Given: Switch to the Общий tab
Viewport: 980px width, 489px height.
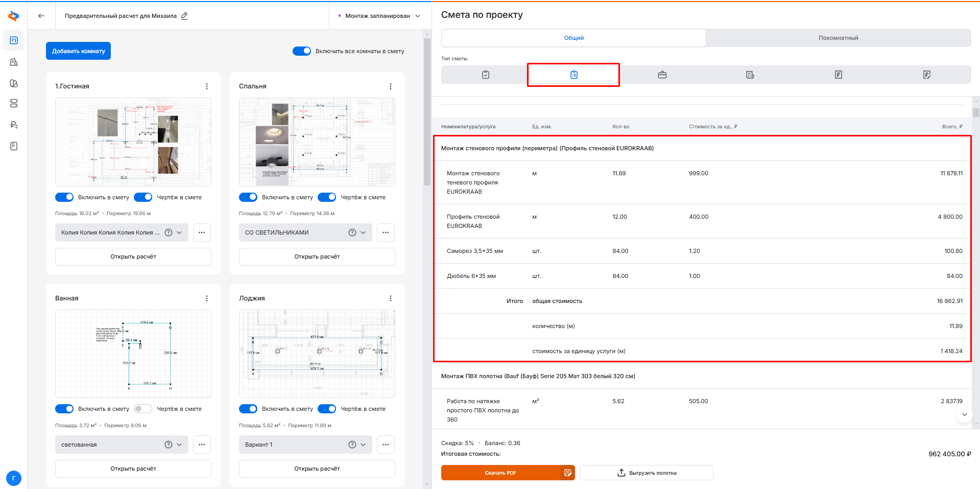Looking at the screenshot, I should [573, 38].
